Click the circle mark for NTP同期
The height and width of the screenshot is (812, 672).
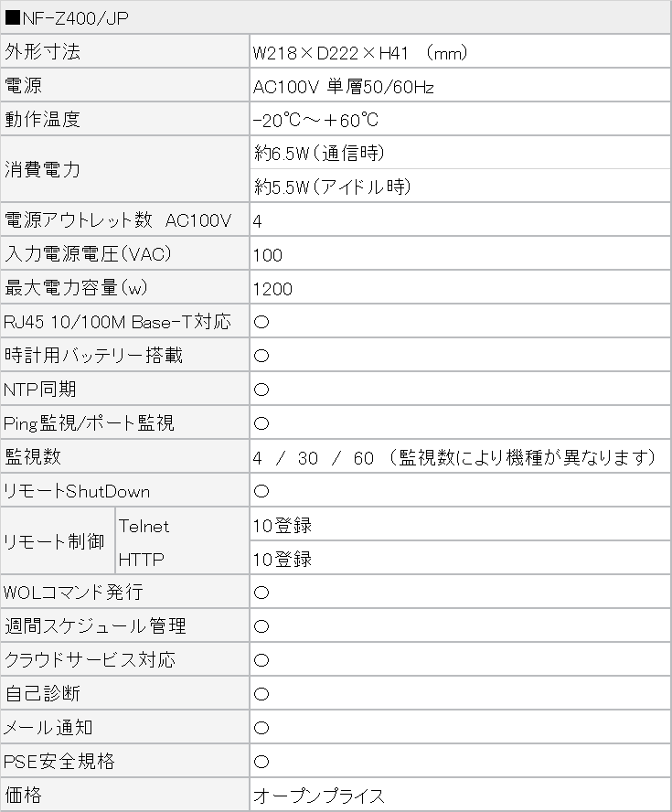pyautogui.click(x=261, y=390)
